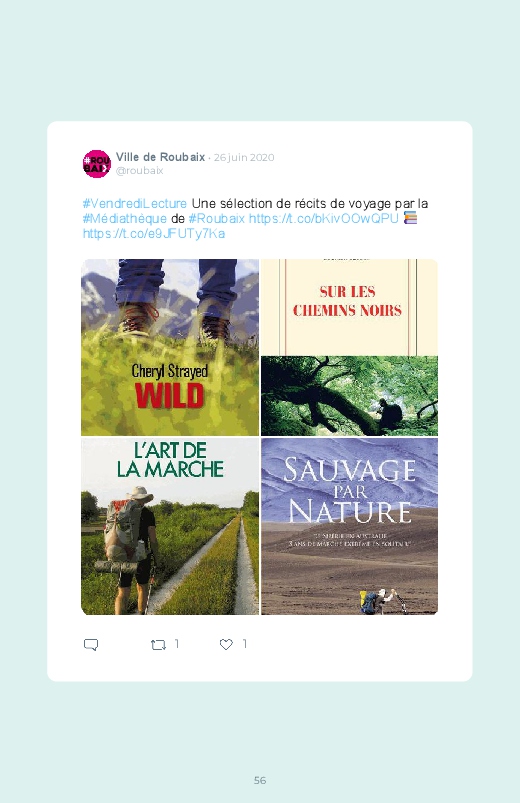Open the #Médiathèque hashtag
The width and height of the screenshot is (520, 803).
click(124, 218)
